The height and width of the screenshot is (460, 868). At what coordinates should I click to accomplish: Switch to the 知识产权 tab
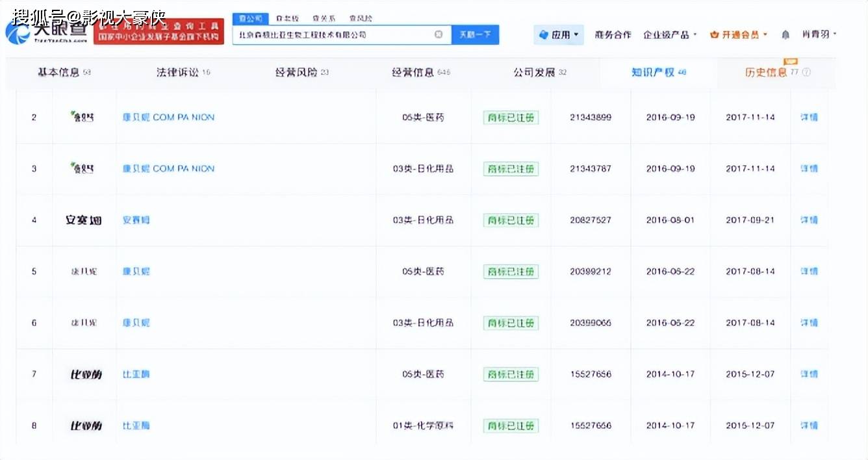click(659, 72)
